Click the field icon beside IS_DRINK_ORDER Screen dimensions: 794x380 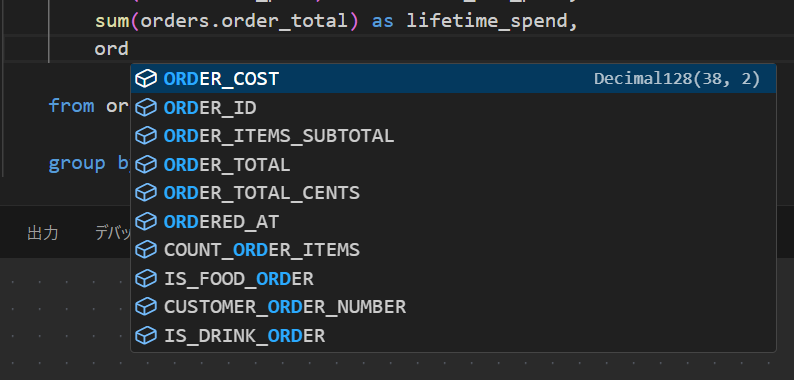(146, 335)
